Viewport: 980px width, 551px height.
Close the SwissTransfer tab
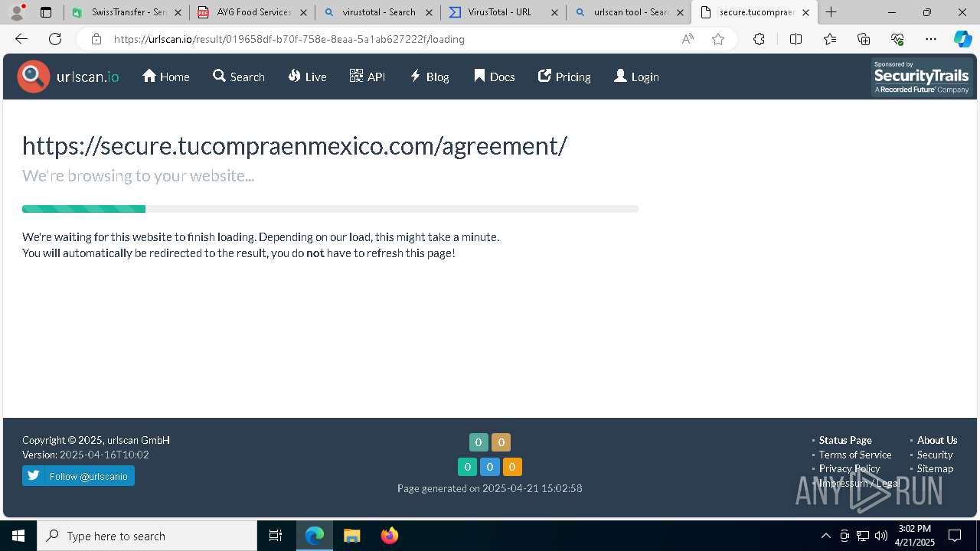point(178,12)
